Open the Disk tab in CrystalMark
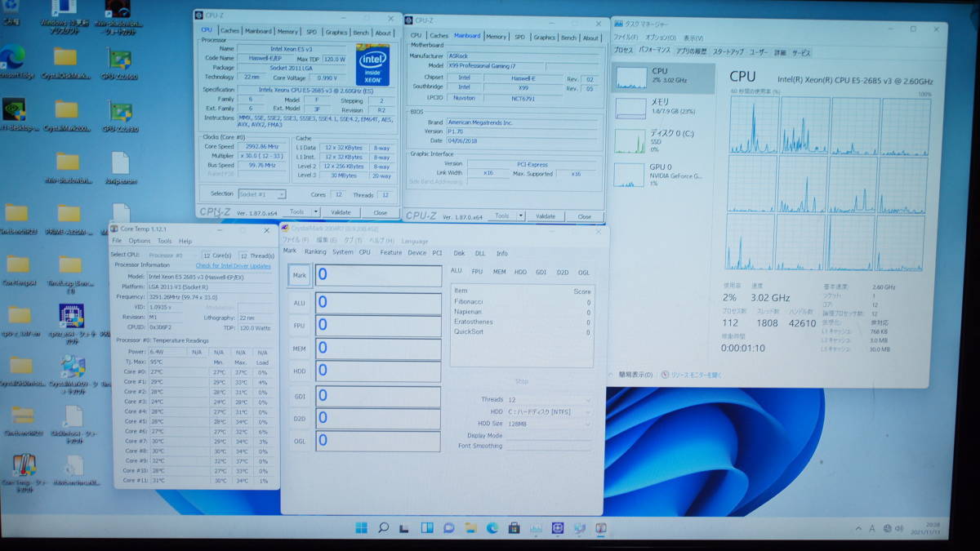 (459, 253)
